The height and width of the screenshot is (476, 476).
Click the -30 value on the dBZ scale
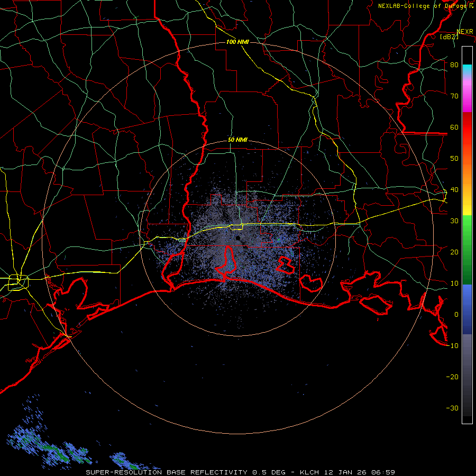[x=452, y=408]
